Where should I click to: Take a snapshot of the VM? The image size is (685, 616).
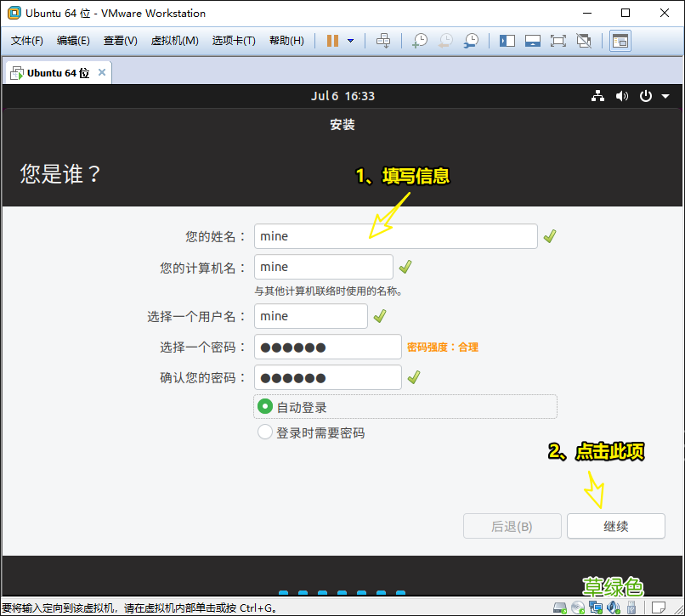(x=420, y=41)
